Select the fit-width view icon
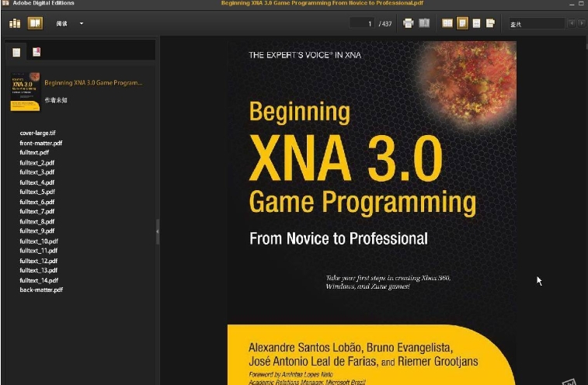This screenshot has width=588, height=385. pyautogui.click(x=476, y=23)
